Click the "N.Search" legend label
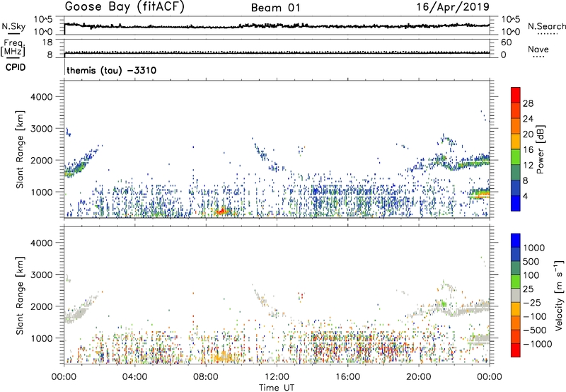The height and width of the screenshot is (392, 566). click(546, 26)
